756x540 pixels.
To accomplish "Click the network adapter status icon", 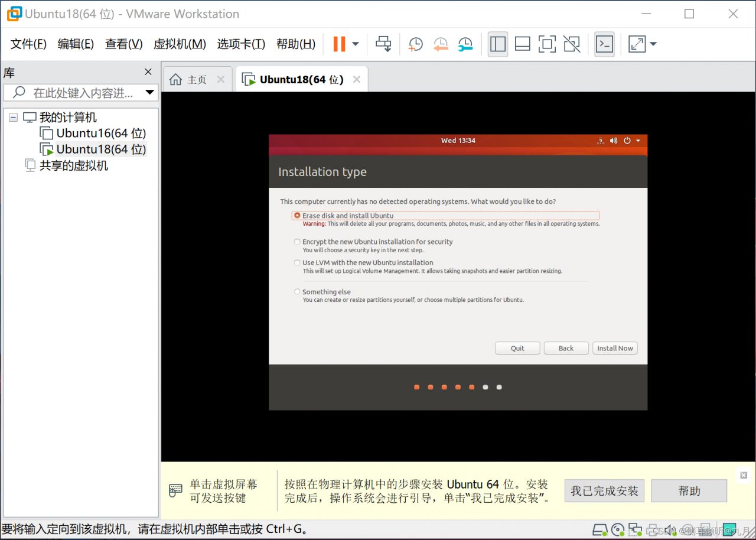I will pyautogui.click(x=636, y=529).
